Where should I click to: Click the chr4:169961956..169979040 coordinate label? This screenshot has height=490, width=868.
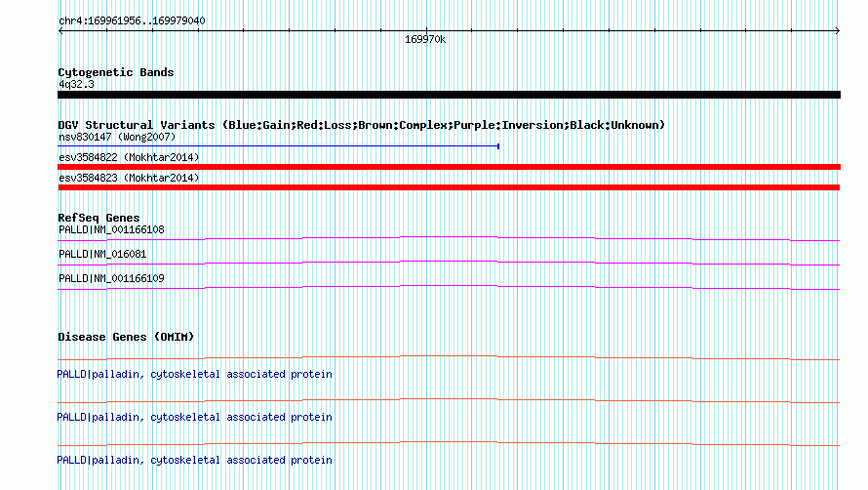tap(132, 20)
